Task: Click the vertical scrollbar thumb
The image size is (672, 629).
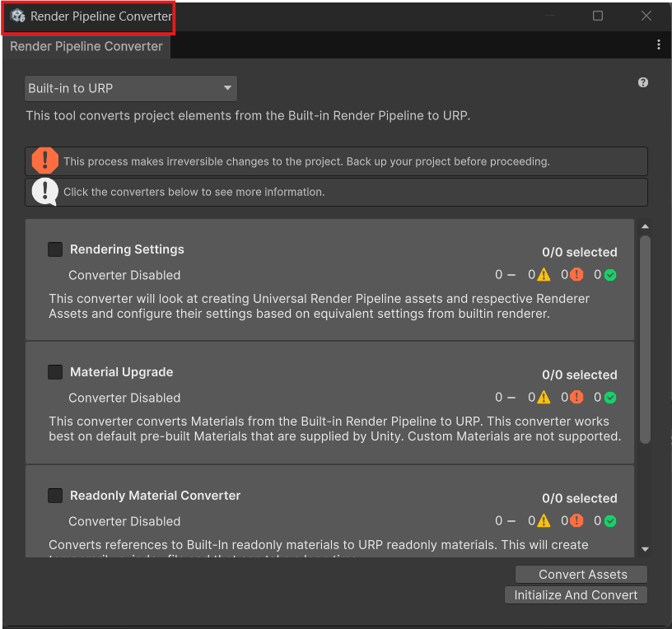Action: (645, 339)
